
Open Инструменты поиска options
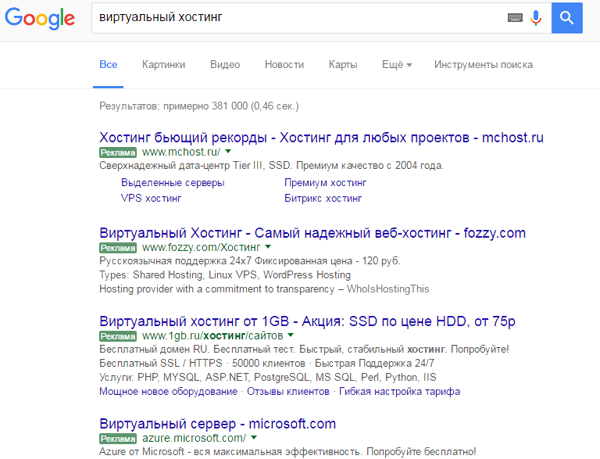point(483,64)
